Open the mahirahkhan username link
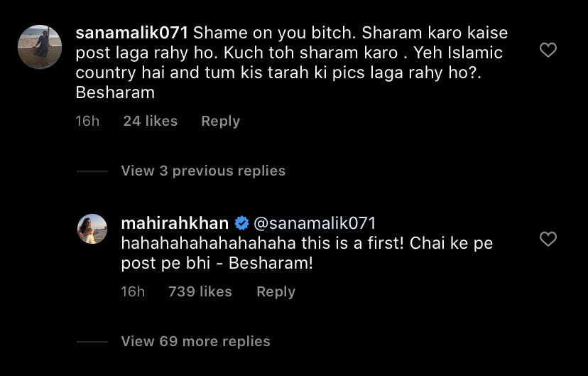The width and height of the screenshot is (588, 376). [x=175, y=223]
